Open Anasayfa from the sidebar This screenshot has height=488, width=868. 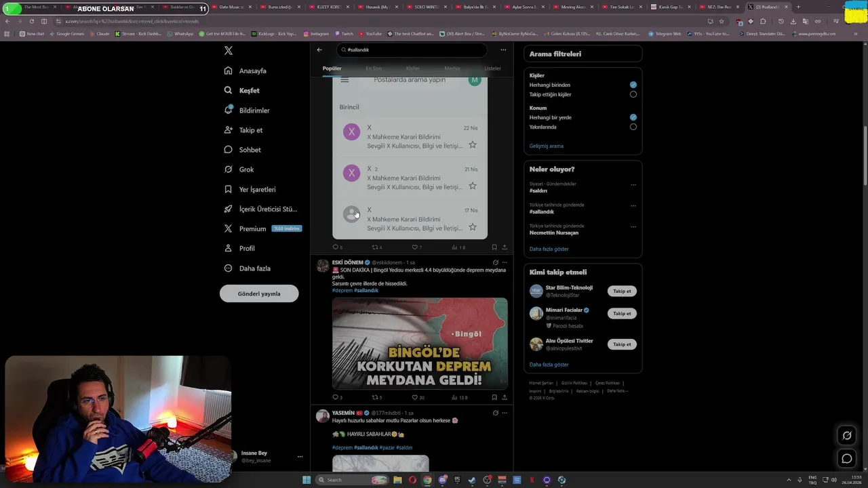point(245,70)
